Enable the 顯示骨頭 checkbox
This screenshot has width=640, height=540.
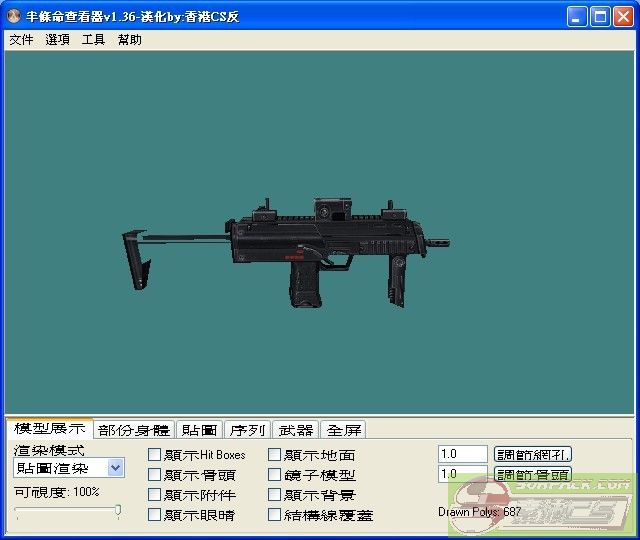click(x=154, y=475)
